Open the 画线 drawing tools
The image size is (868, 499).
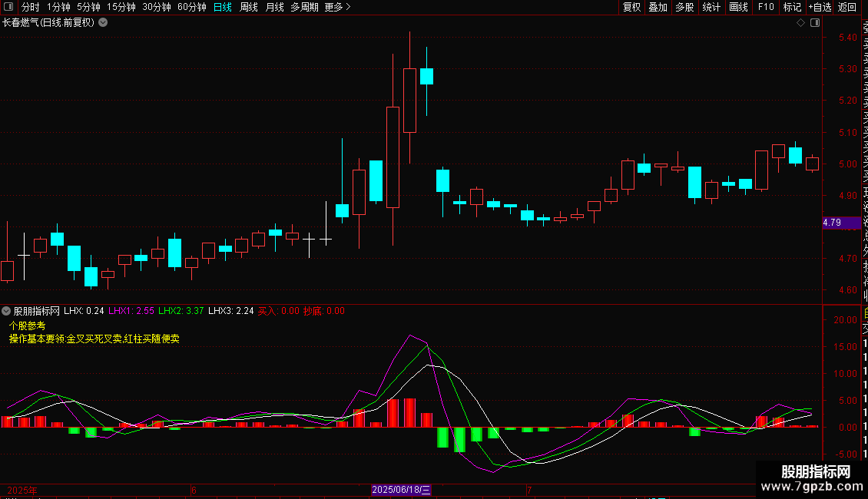[x=738, y=7]
